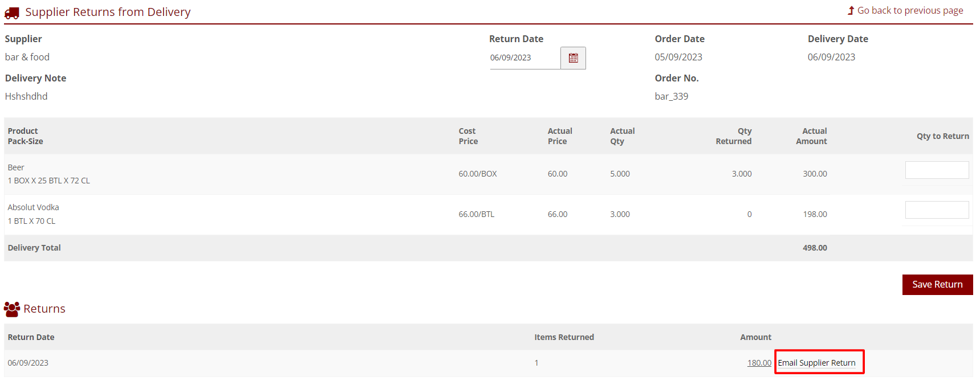Open the 180.00 return amount link
The height and width of the screenshot is (389, 980).
[759, 363]
